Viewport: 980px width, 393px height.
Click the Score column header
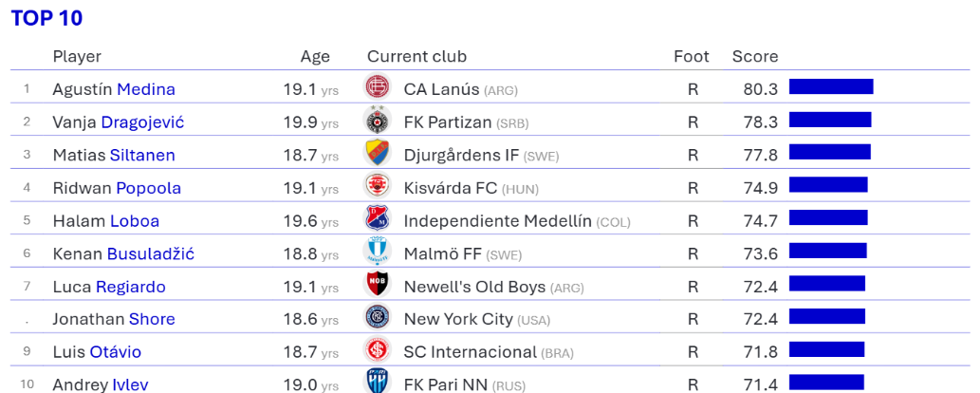pos(754,57)
